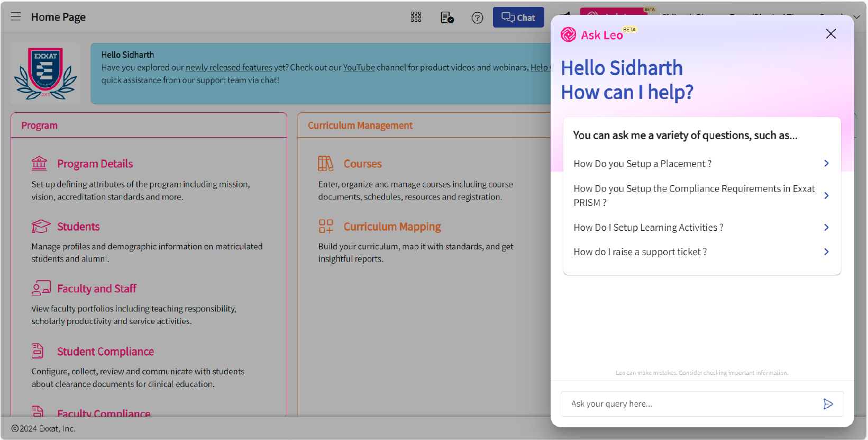Open the newly released features link
Screen dimensions: 868x440
click(x=229, y=68)
